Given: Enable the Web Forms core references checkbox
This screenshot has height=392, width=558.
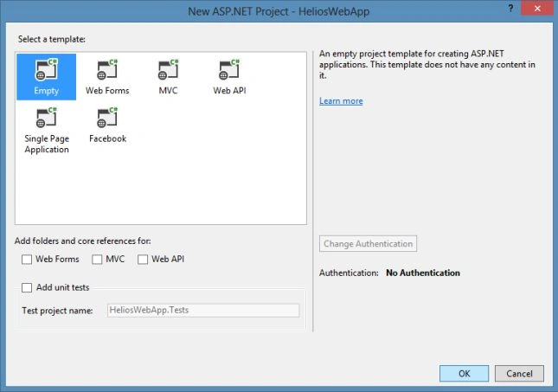Looking at the screenshot, I should click(x=27, y=260).
